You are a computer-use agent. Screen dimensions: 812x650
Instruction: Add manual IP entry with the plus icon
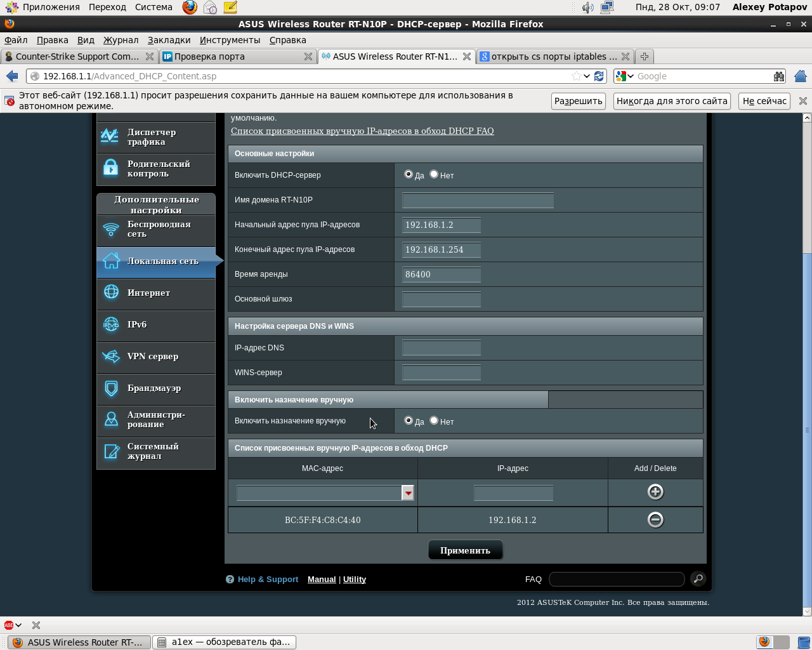coord(655,492)
